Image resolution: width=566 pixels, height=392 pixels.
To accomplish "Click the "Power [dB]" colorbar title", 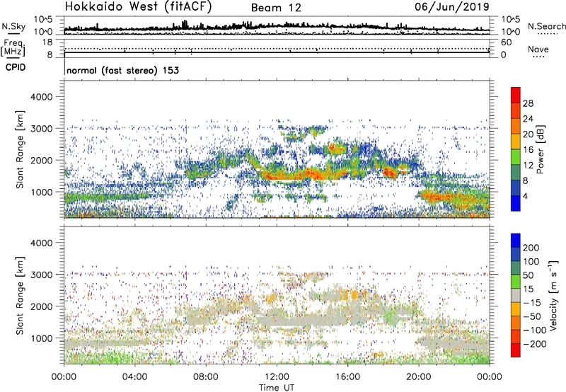I will 541,149.
